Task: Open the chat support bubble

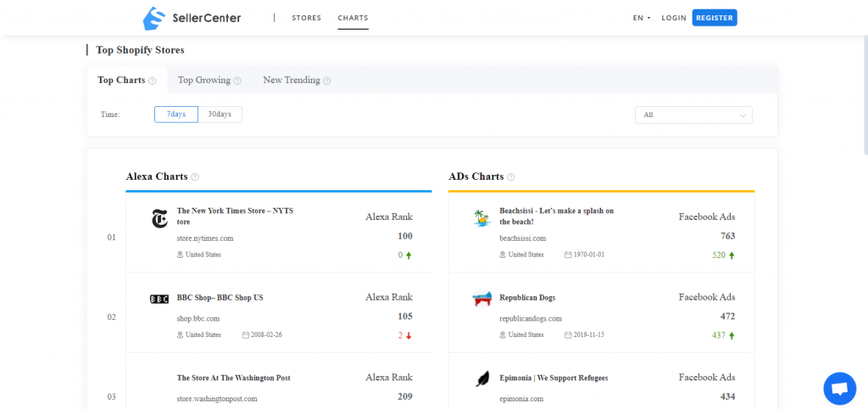Action: (x=840, y=389)
